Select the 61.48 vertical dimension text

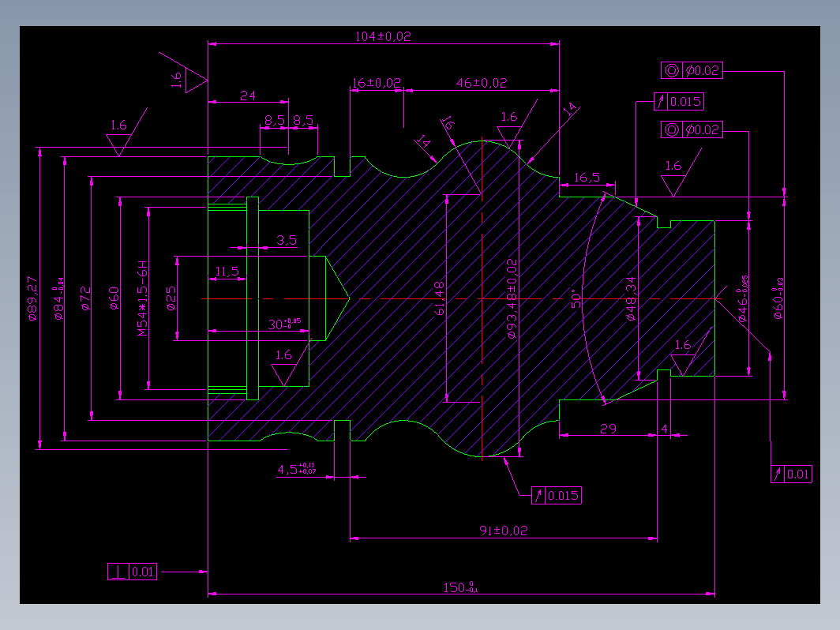pos(439,298)
